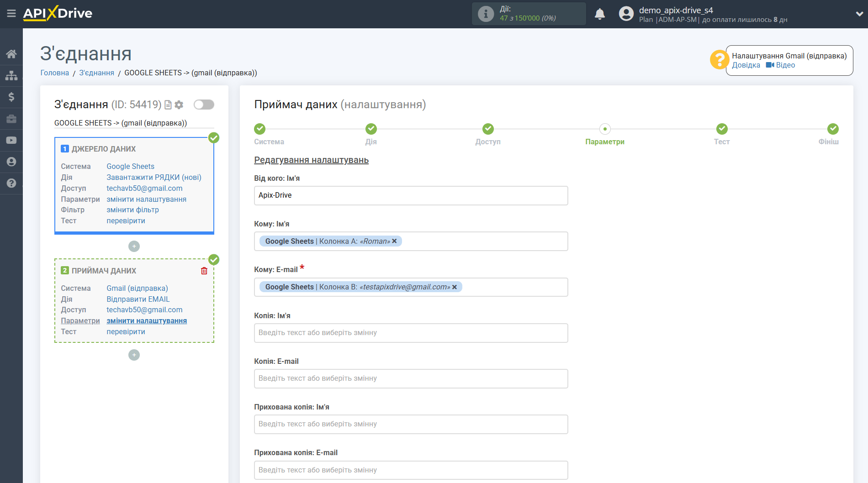
Task: Focus the Копія: Ім'я field
Action: coord(411,333)
